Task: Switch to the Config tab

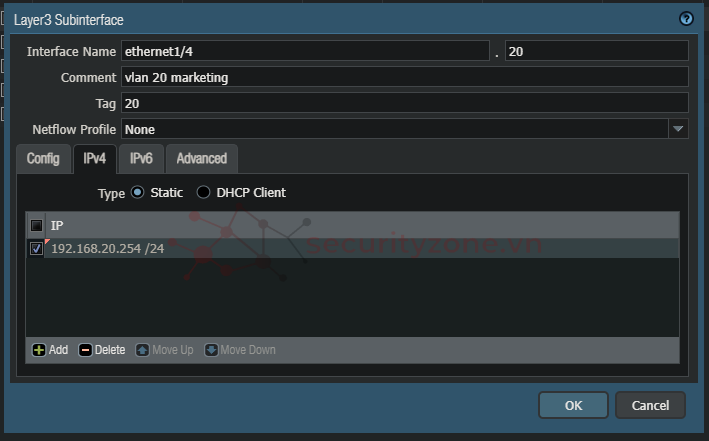Action: coord(43,158)
